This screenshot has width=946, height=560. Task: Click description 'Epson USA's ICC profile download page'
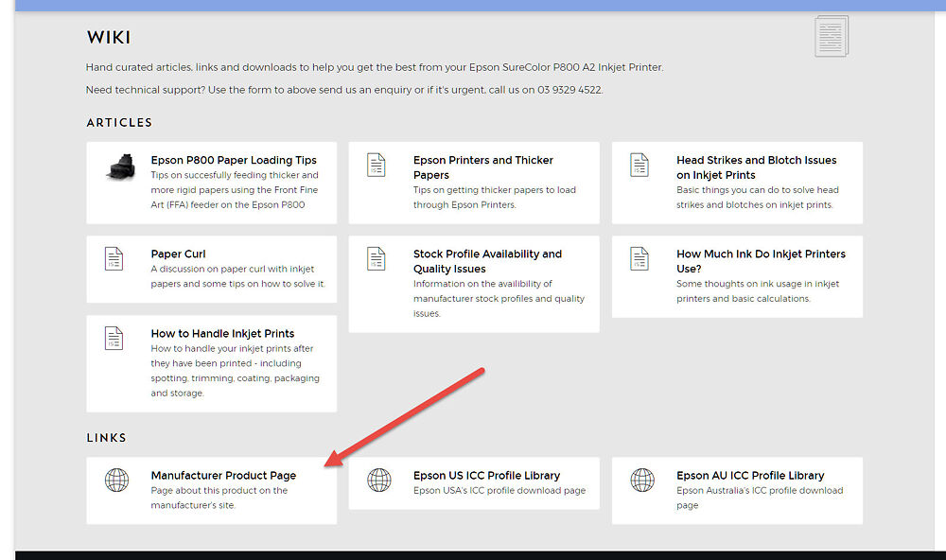(x=499, y=491)
